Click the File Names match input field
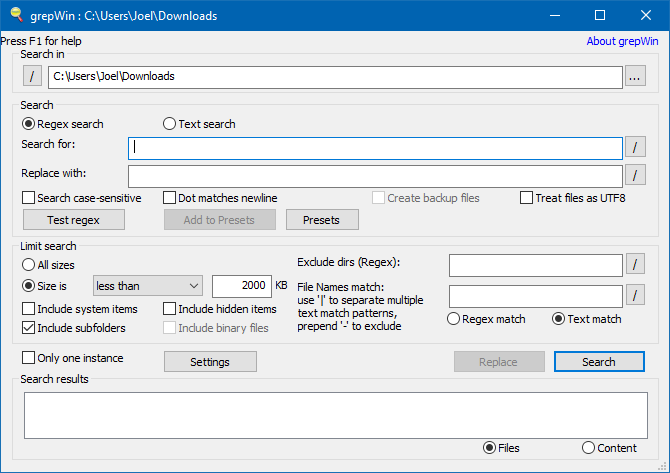The height and width of the screenshot is (473, 670). [536, 297]
